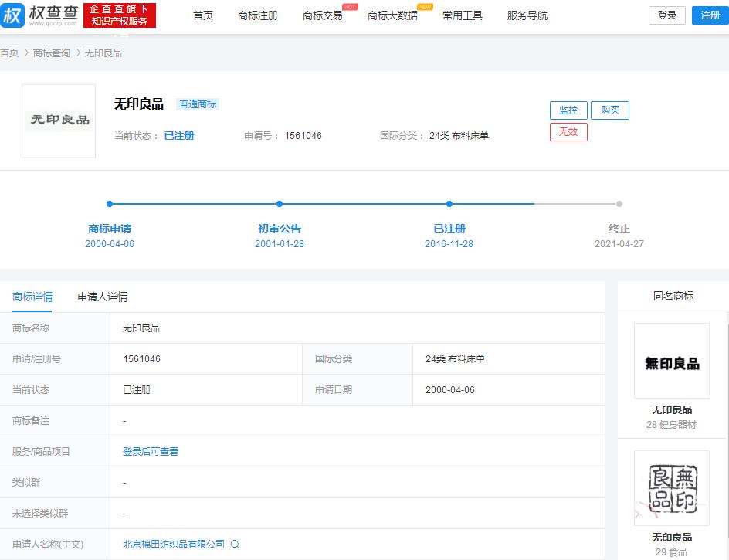The width and height of the screenshot is (729, 560).
Task: Open the 常用工具 menu
Action: 462,15
